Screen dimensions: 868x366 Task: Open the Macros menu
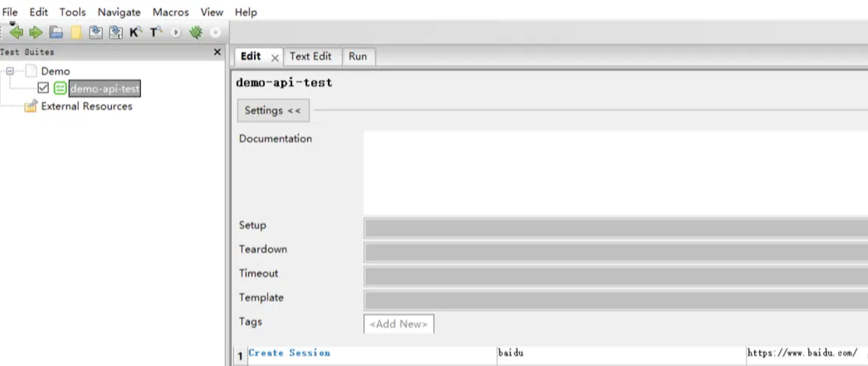point(171,12)
